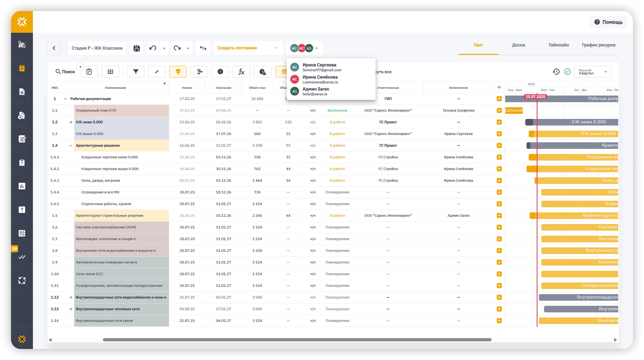Click the Gantt bar КЖ выше 0.000
The image size is (644, 360).
coord(575,134)
